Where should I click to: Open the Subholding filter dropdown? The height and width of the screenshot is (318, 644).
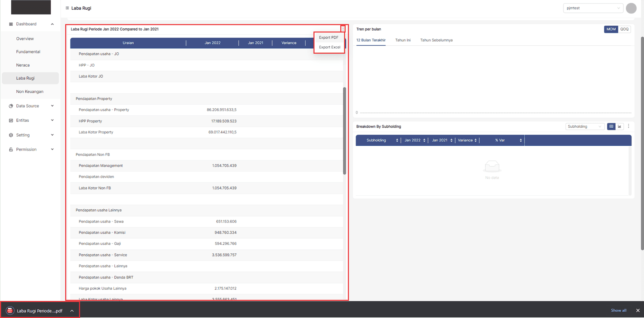[584, 126]
